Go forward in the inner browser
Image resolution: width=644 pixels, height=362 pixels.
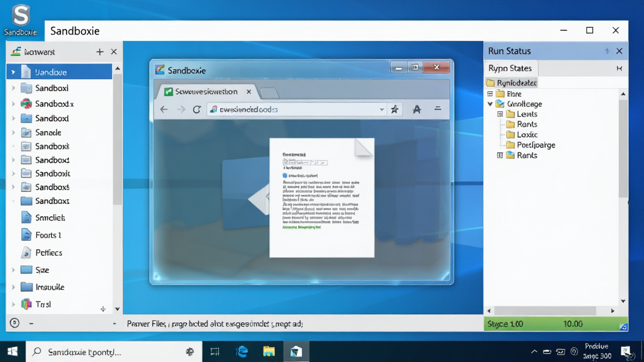tap(181, 109)
